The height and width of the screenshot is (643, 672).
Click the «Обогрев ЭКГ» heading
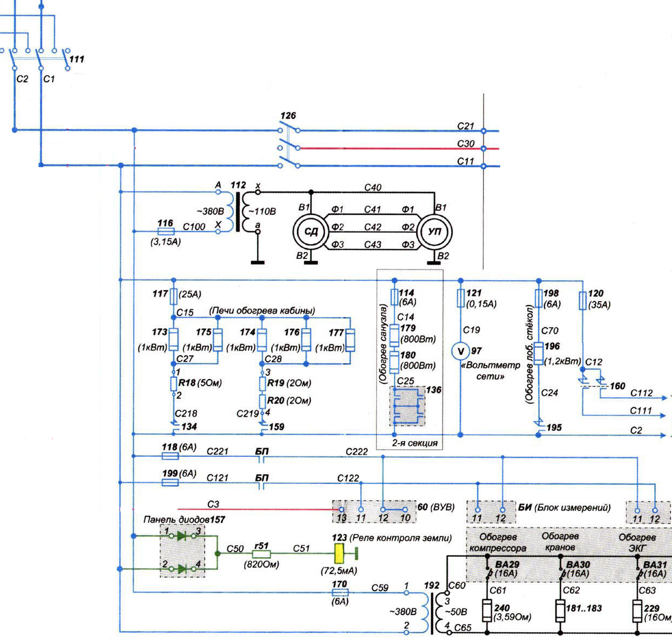click(x=637, y=543)
